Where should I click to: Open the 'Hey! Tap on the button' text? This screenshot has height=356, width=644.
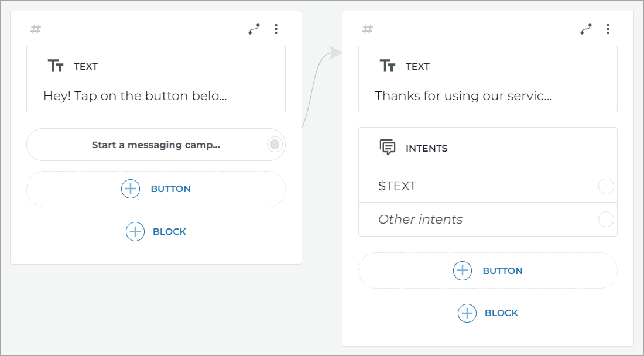click(135, 96)
